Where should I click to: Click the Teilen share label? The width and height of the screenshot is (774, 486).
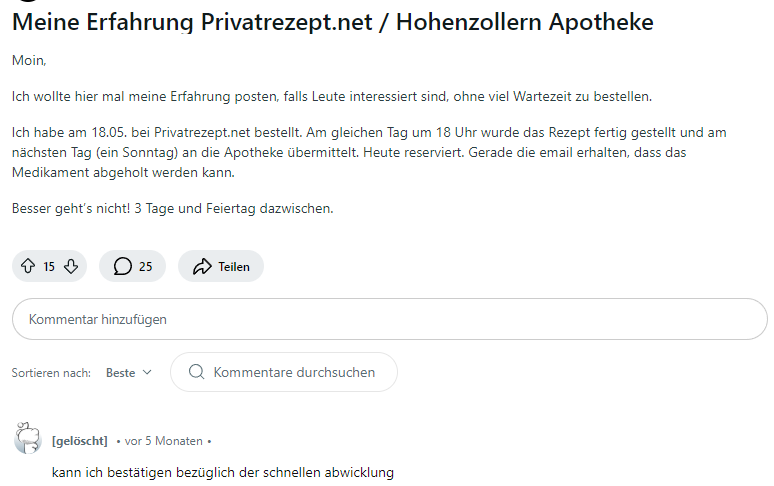pos(234,267)
